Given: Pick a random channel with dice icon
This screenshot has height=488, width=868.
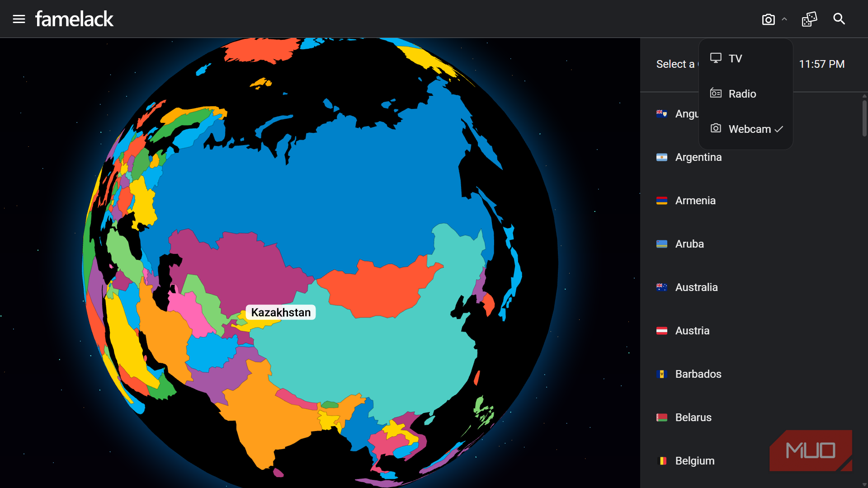Looking at the screenshot, I should pos(809,19).
